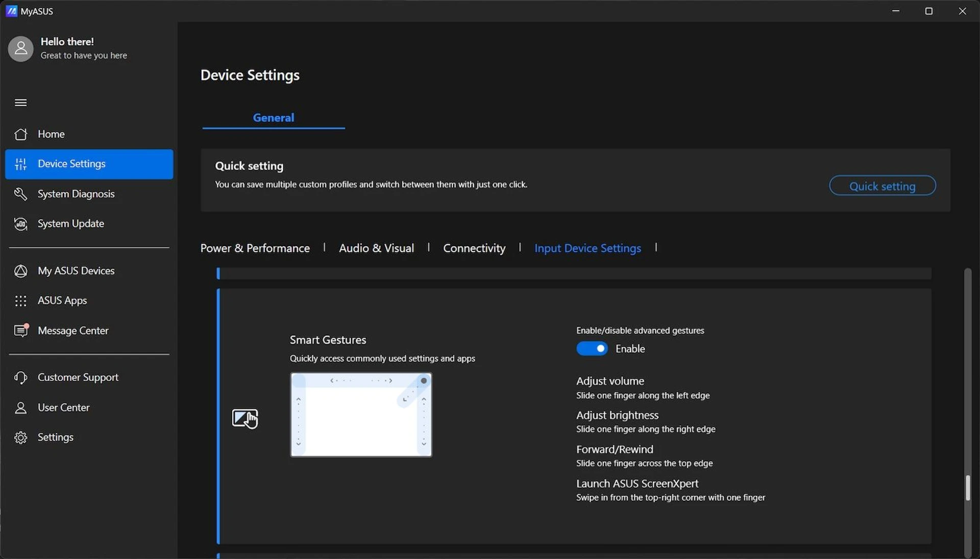Image resolution: width=980 pixels, height=559 pixels.
Task: Collapse the sidebar with the hamburger icon
Action: (20, 103)
